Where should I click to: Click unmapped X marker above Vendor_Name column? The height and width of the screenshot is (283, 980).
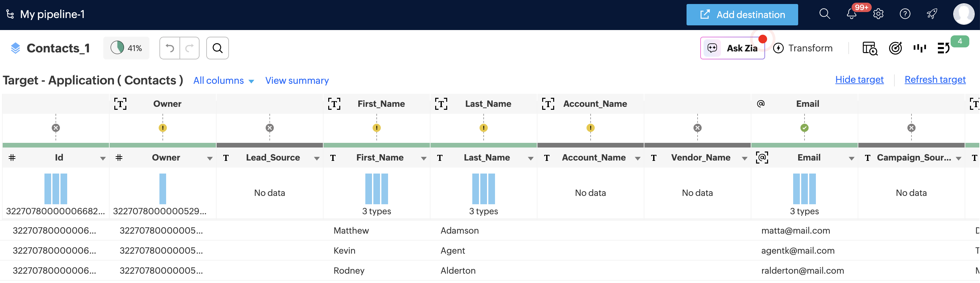697,128
